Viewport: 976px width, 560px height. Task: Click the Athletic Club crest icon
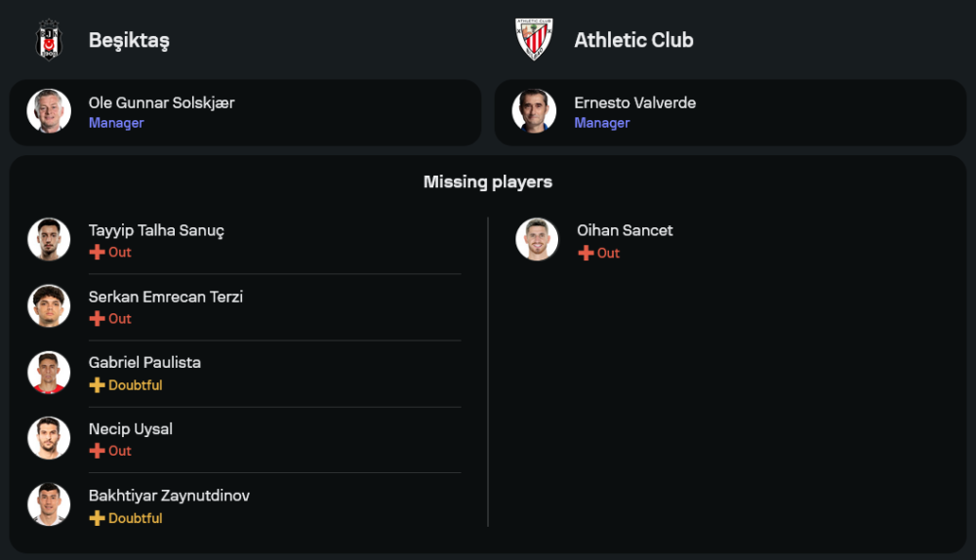click(x=534, y=40)
